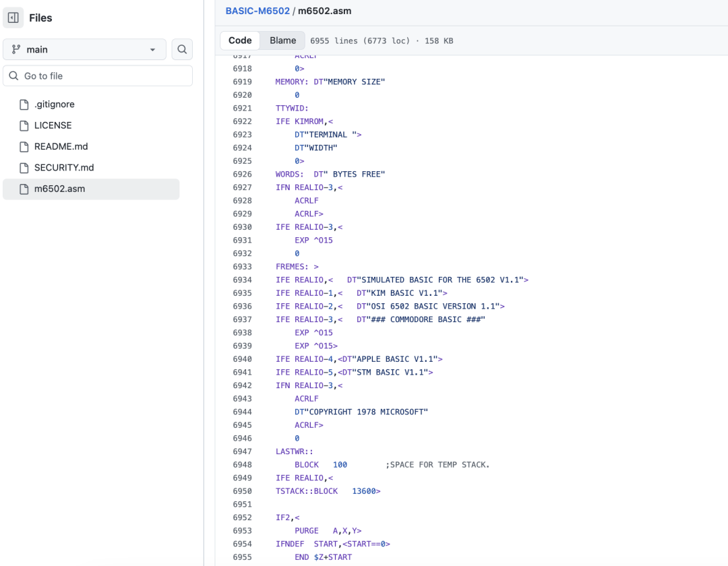
Task: Switch to the Code view tab
Action: (240, 40)
